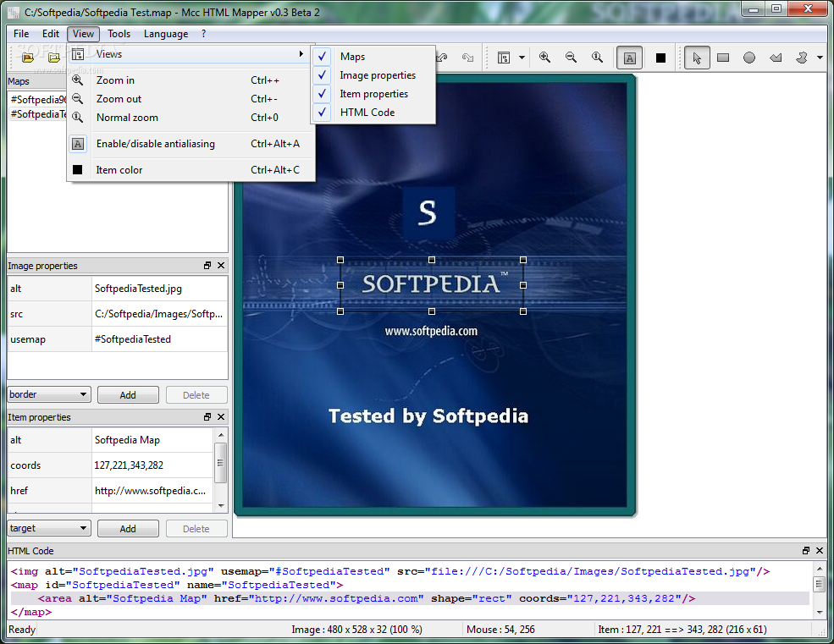Click the Redo arrow toolbar icon

click(467, 58)
